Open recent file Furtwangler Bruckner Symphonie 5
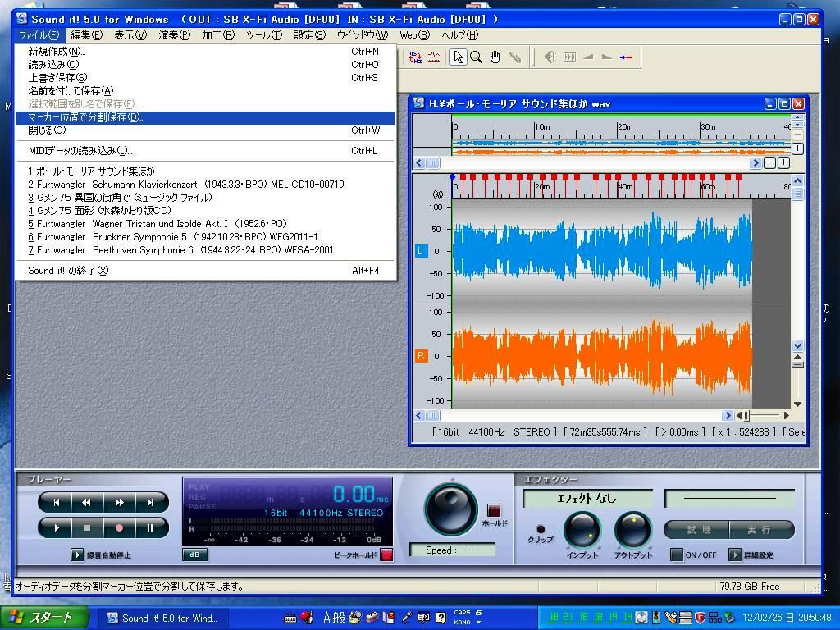The image size is (840, 630). 205,237
